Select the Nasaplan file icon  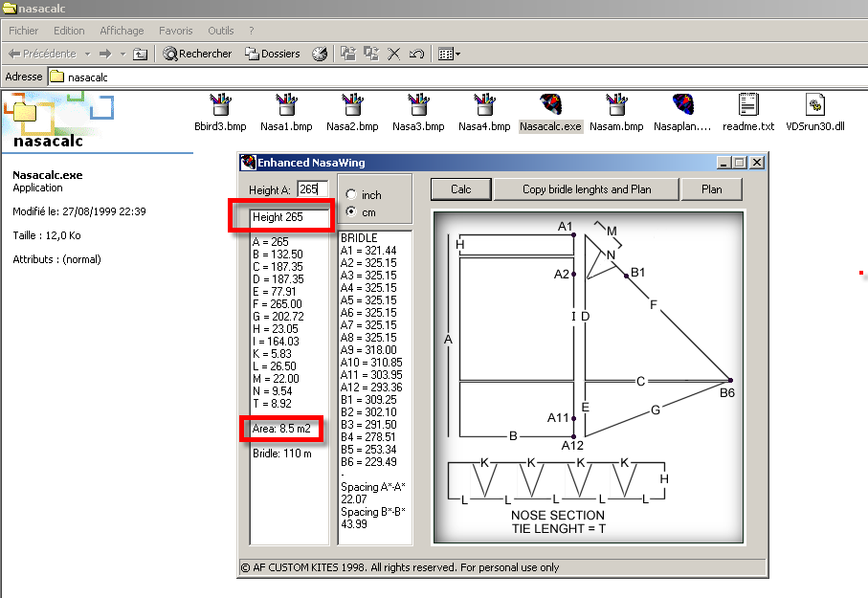click(x=682, y=104)
